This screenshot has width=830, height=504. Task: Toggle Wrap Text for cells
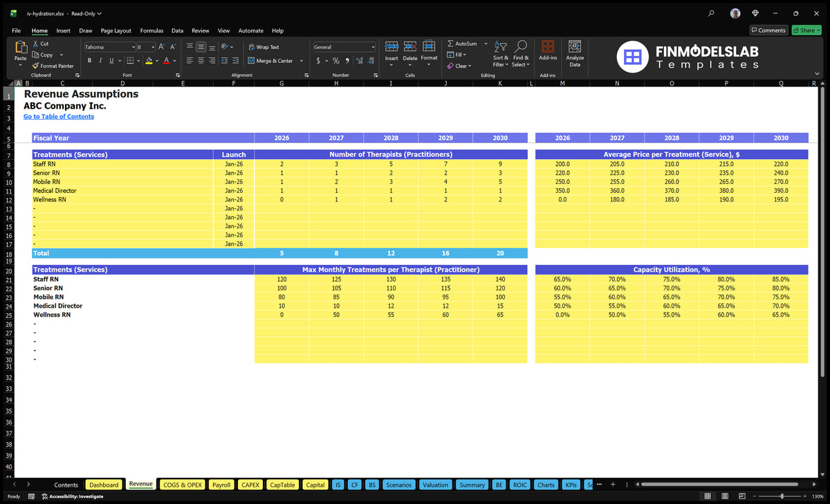coord(264,47)
